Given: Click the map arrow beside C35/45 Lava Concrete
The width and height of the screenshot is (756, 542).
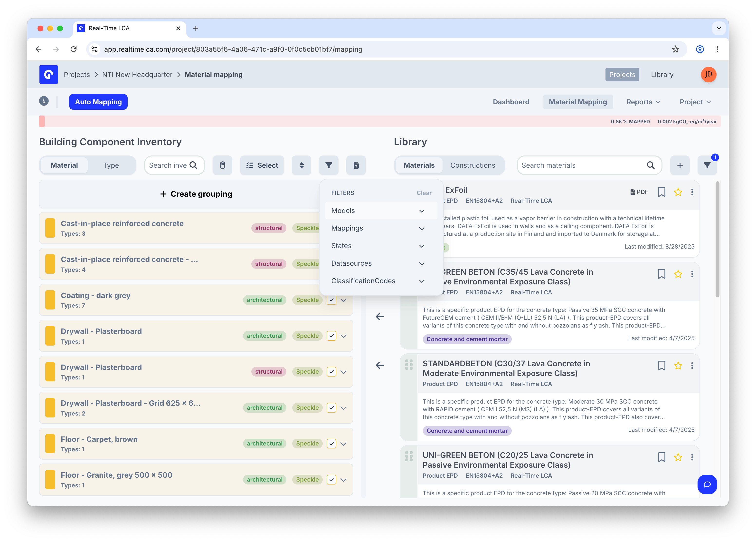Looking at the screenshot, I should click(x=380, y=317).
